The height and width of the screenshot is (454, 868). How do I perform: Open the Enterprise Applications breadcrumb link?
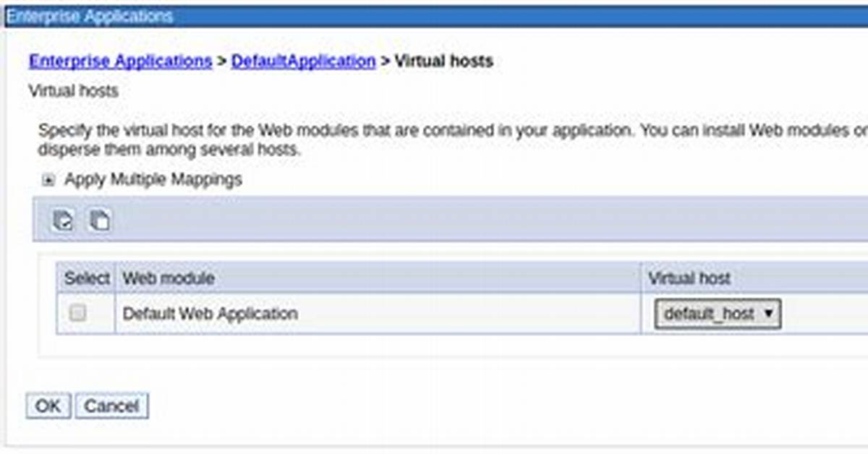pos(120,61)
